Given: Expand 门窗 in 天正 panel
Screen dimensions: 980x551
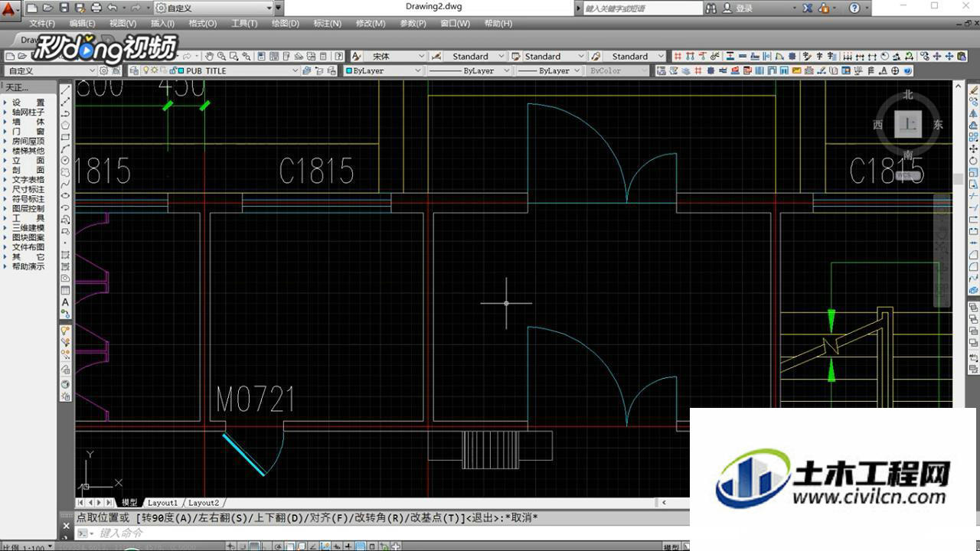Looking at the screenshot, I should 28,131.
